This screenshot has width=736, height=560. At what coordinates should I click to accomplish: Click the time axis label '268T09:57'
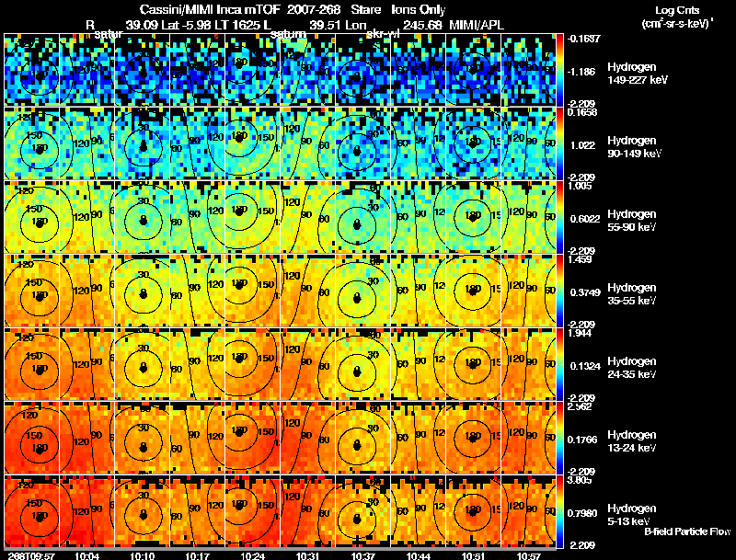pos(31,555)
